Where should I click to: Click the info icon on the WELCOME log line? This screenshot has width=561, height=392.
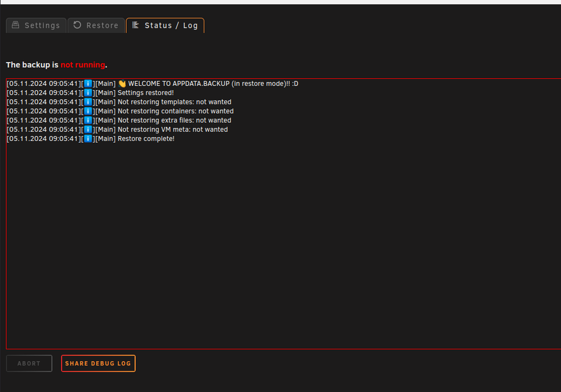click(88, 84)
